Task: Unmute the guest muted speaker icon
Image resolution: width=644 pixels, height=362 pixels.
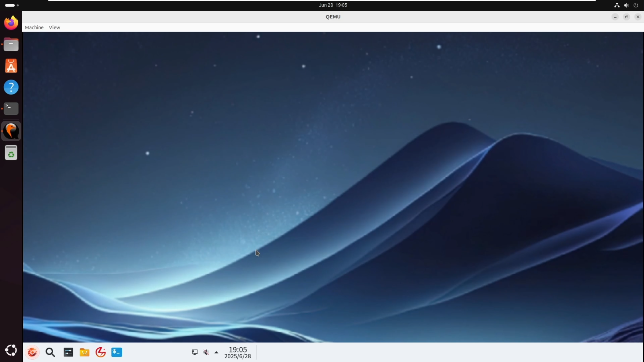Action: pyautogui.click(x=206, y=352)
